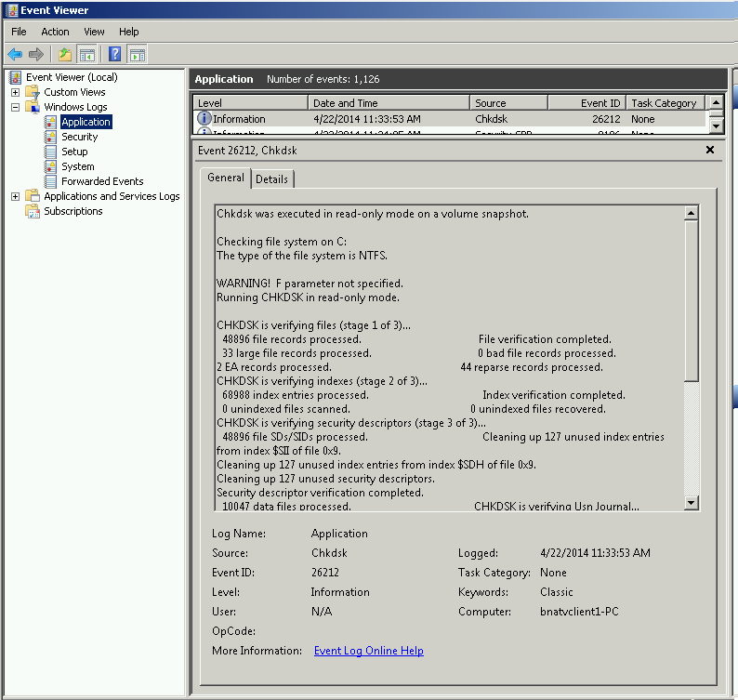Click 'Number of events: 1,126' header text
738x700 pixels.
coord(323,79)
